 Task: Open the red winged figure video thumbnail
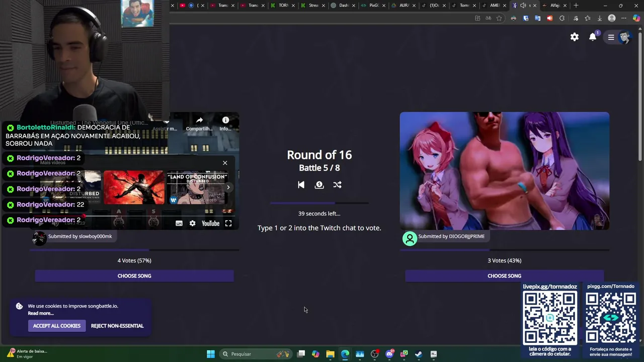(x=134, y=187)
